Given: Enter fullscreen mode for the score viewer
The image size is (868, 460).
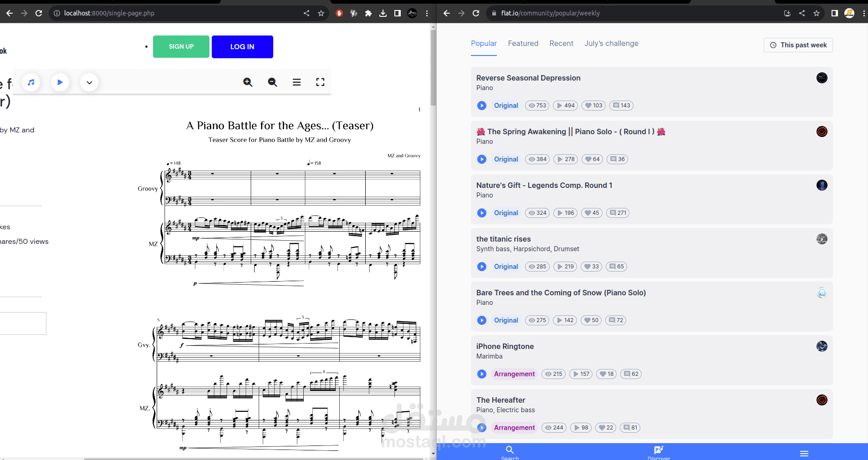Looking at the screenshot, I should tap(321, 82).
